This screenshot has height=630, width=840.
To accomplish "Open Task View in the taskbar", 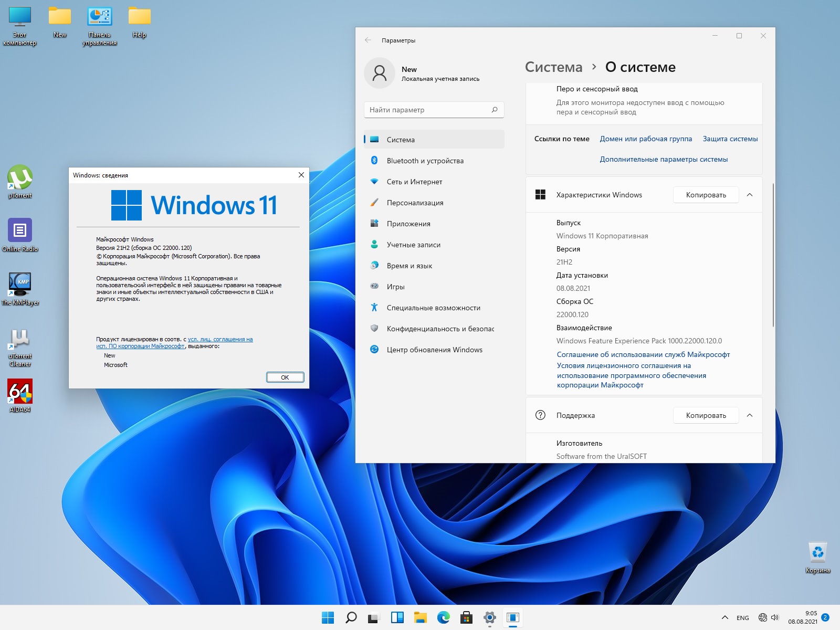I will click(x=374, y=617).
